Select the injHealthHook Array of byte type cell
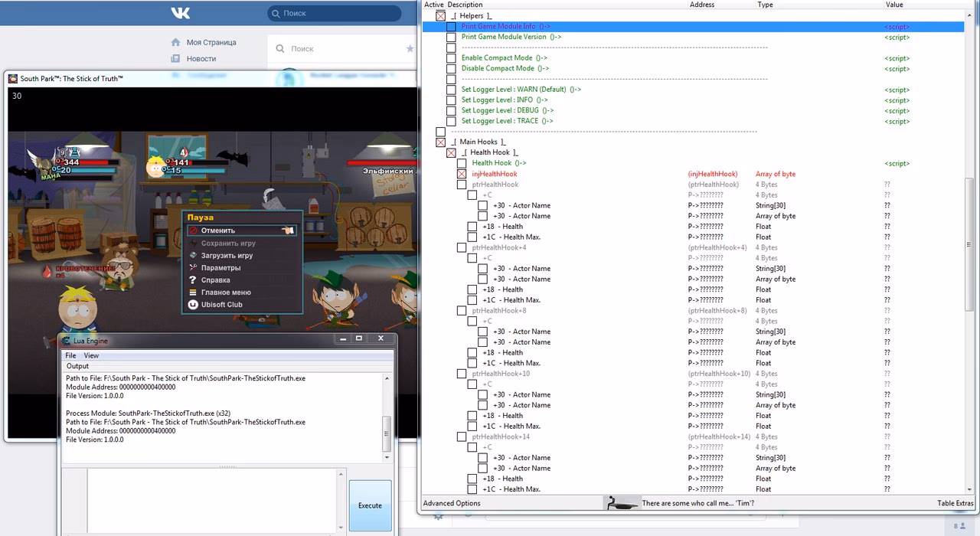 tap(776, 174)
